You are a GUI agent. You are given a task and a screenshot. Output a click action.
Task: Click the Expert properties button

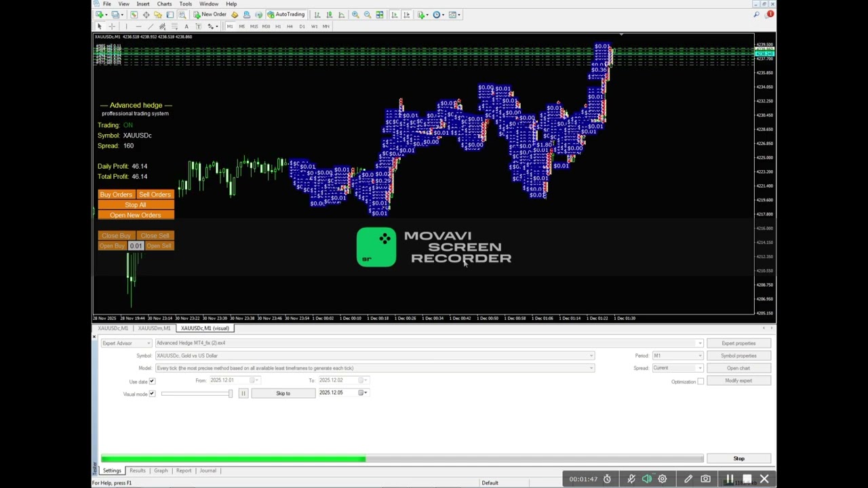point(738,344)
